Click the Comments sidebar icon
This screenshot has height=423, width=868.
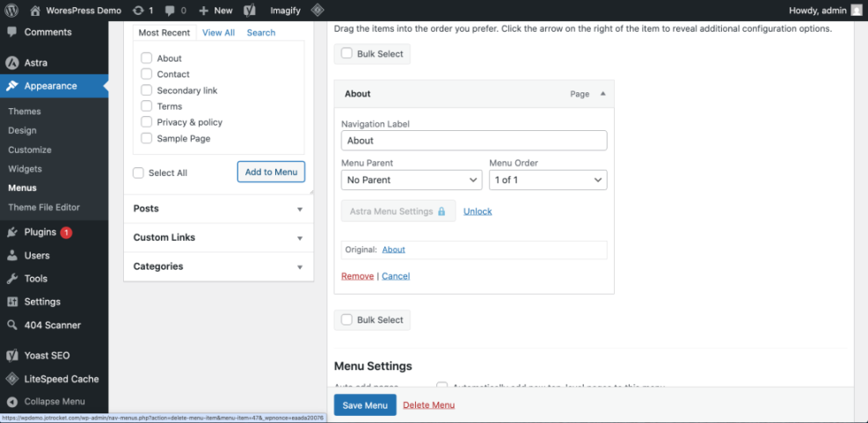(x=11, y=33)
